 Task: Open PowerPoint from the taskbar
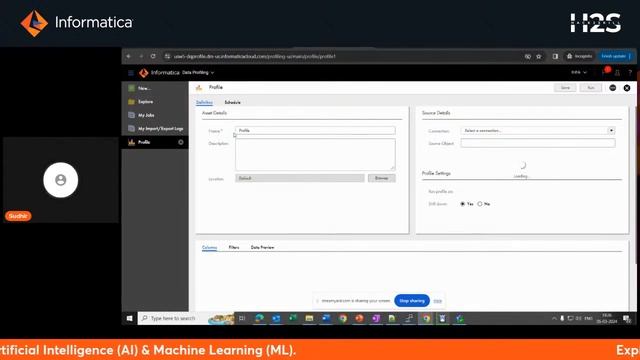click(359, 318)
